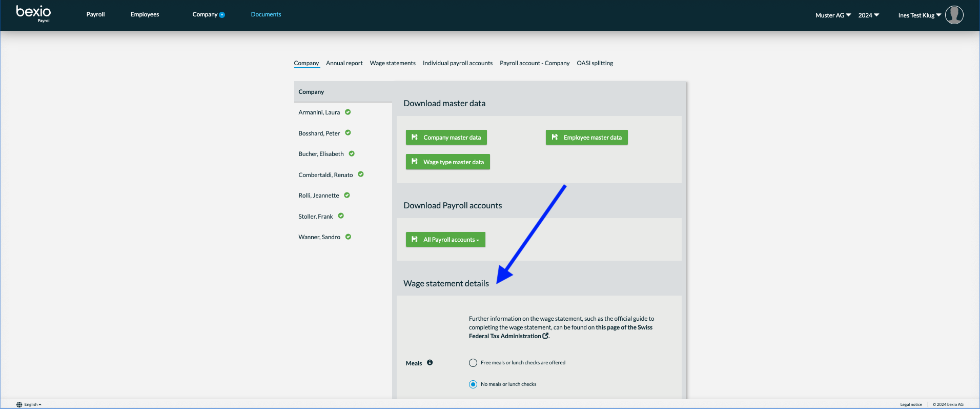Select employee Armanini, Laura
Screen dimensions: 980x409
pyautogui.click(x=319, y=112)
